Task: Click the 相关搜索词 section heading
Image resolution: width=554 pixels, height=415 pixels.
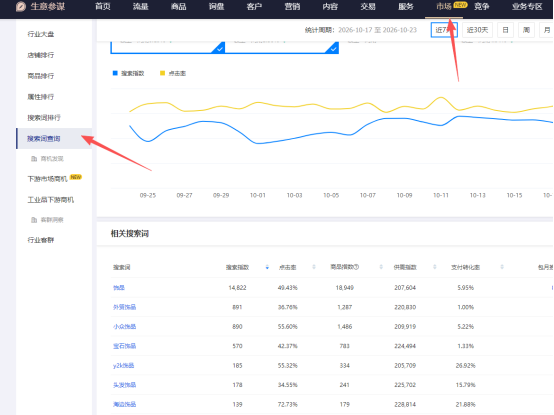Action: coord(130,233)
